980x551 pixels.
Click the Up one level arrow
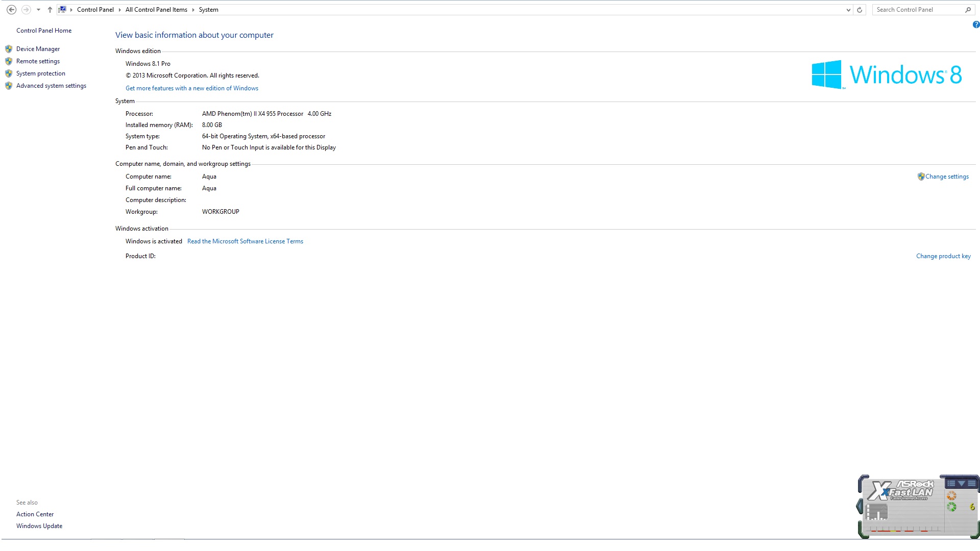click(50, 10)
